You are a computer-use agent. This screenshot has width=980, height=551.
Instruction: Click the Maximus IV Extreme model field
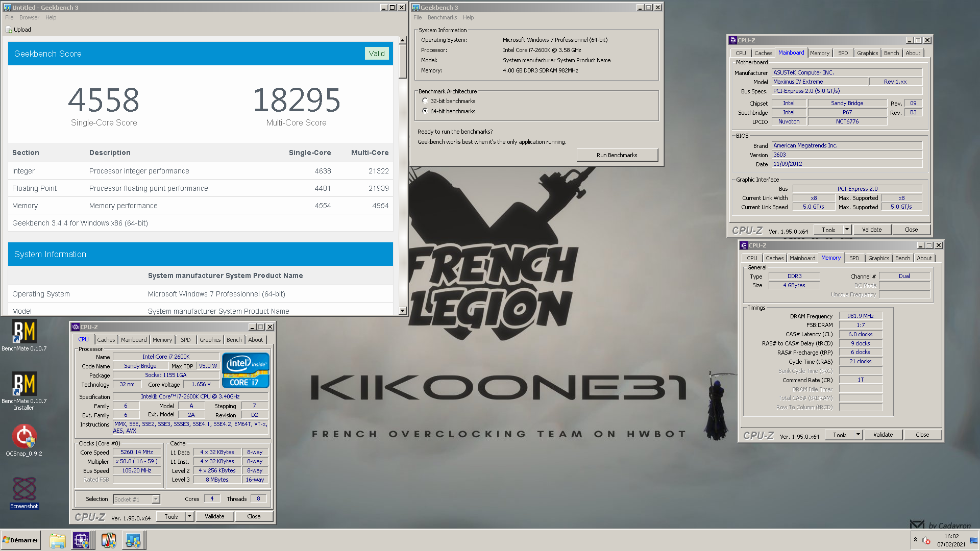(x=820, y=82)
